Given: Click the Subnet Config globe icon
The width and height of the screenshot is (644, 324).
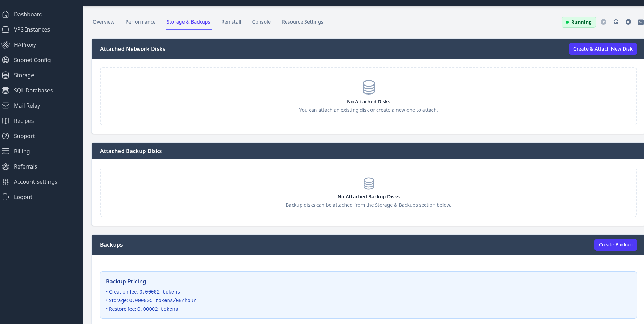Looking at the screenshot, I should point(6,60).
